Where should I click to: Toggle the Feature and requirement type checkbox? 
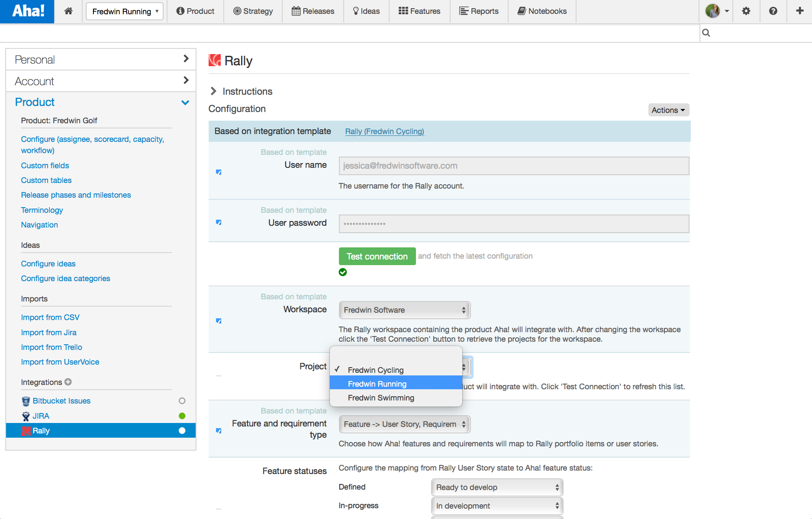pyautogui.click(x=218, y=431)
